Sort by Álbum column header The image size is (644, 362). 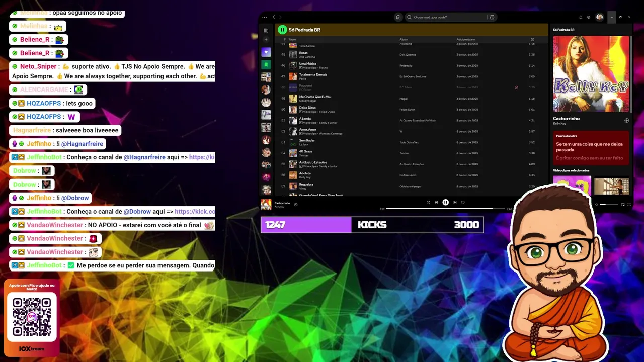tap(404, 39)
